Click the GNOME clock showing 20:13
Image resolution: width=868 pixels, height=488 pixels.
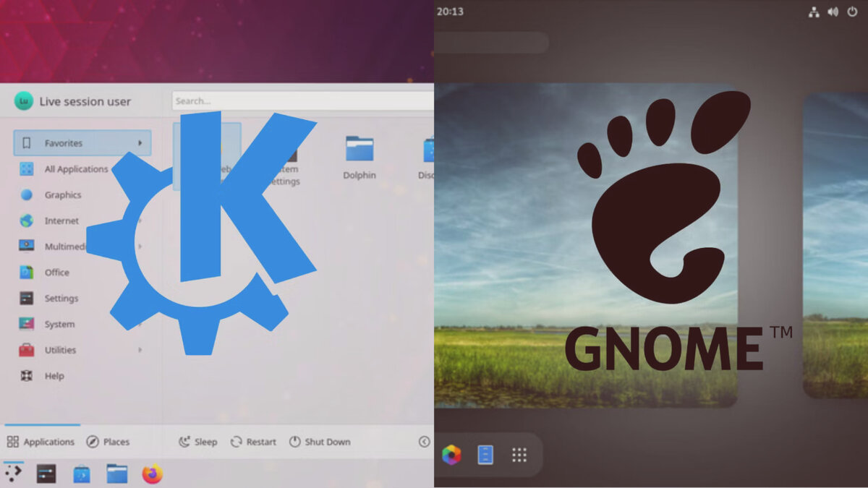[x=450, y=12]
